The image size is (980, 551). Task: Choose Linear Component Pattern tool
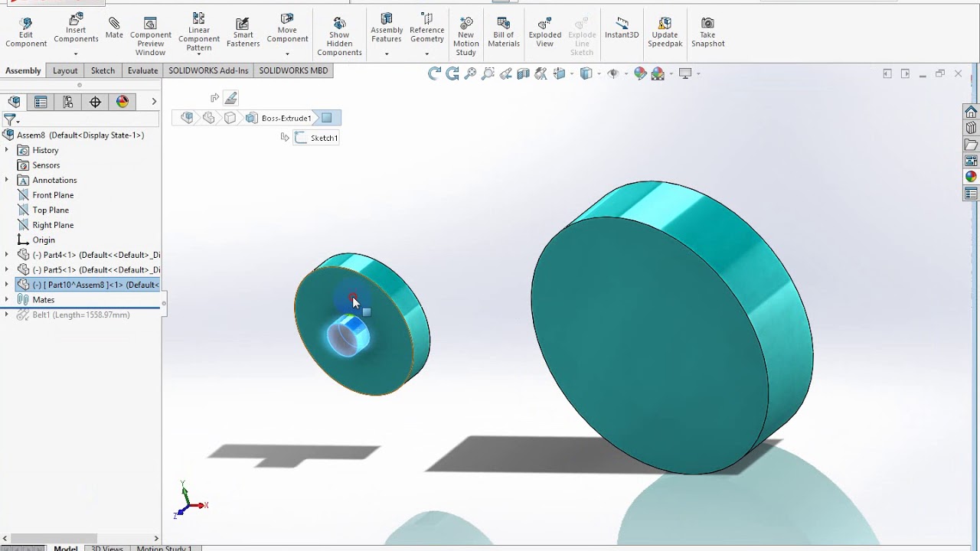[199, 33]
